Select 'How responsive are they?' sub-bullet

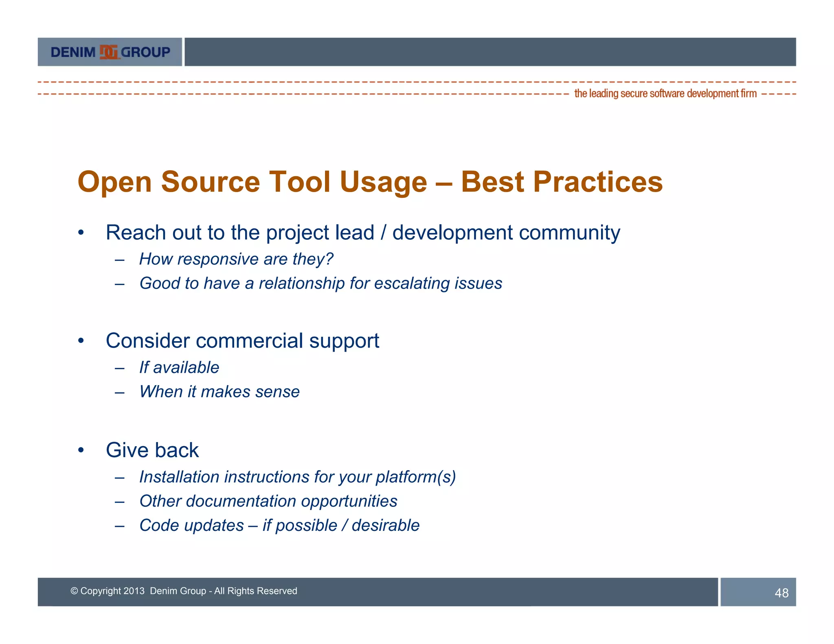pos(236,259)
